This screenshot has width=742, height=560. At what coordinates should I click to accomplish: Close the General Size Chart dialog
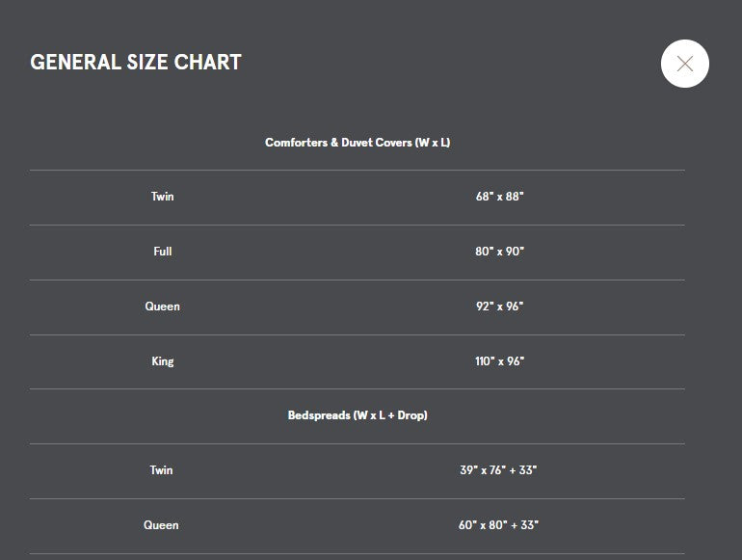click(x=685, y=64)
